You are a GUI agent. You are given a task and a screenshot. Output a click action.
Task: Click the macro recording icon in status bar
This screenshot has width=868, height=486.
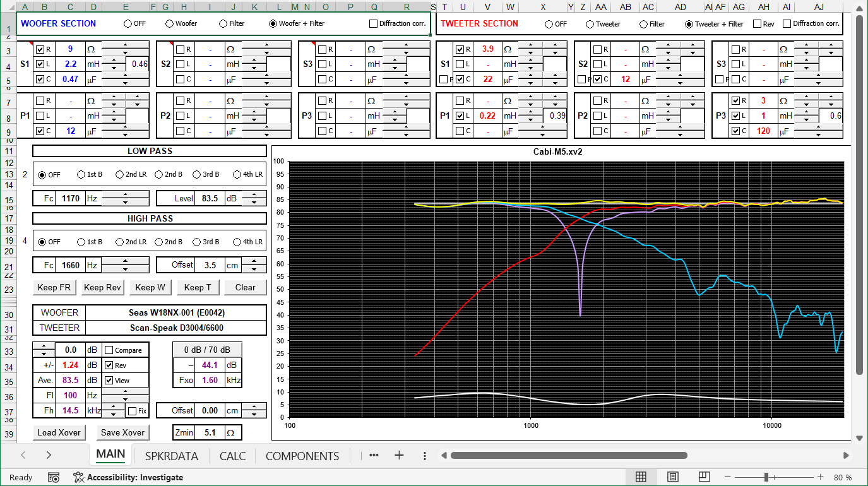[x=54, y=477]
